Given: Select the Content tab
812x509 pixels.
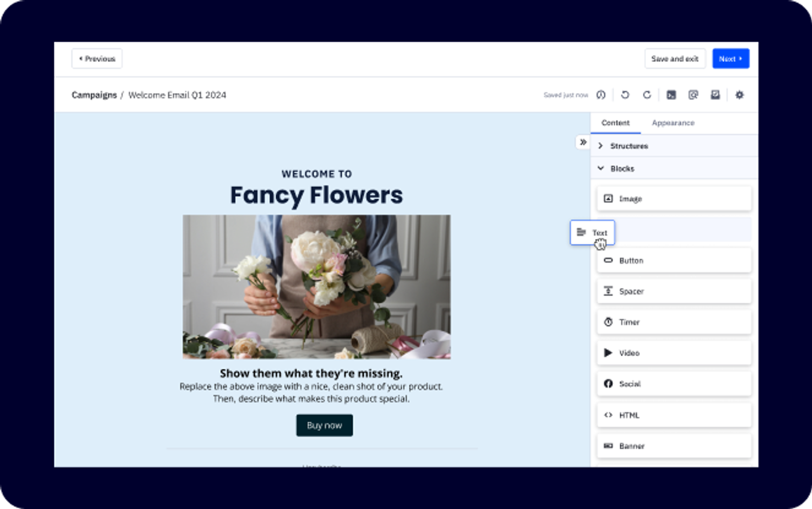Looking at the screenshot, I should click(615, 123).
